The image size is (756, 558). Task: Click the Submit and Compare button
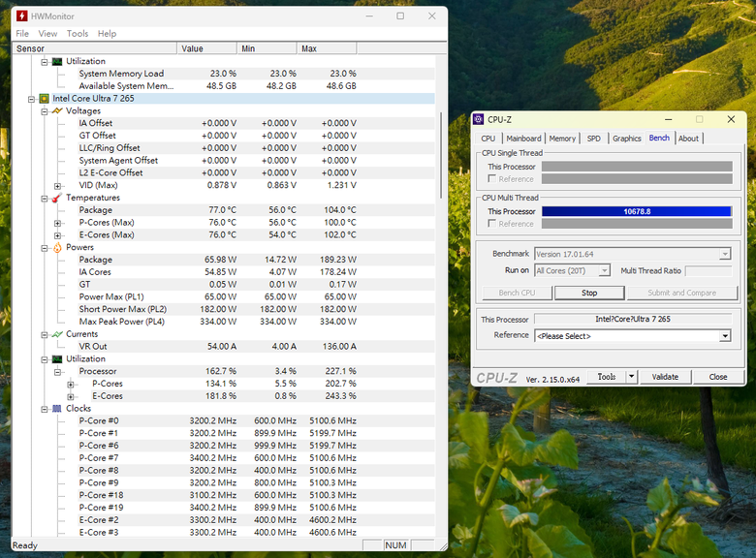[681, 293]
